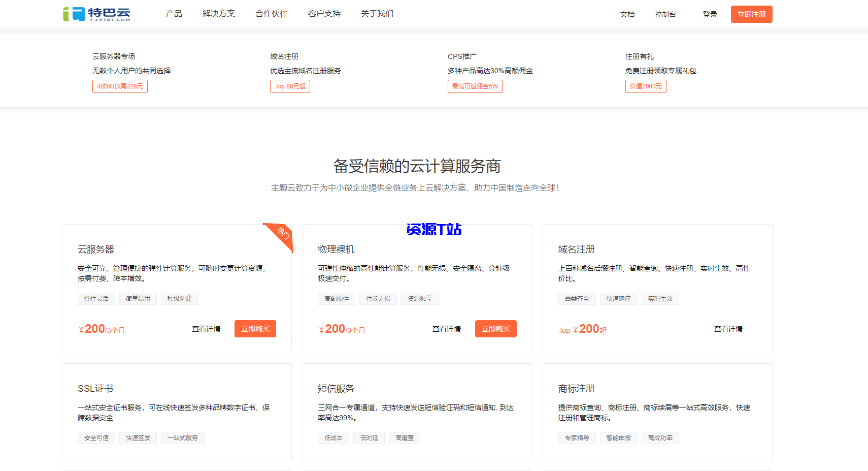Open the 客户支持 menu
Viewport: 868px width, 471px height.
click(x=324, y=14)
